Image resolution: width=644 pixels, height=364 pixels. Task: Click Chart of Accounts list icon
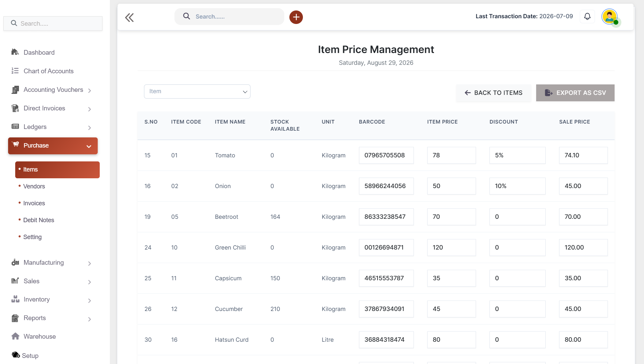[15, 71]
